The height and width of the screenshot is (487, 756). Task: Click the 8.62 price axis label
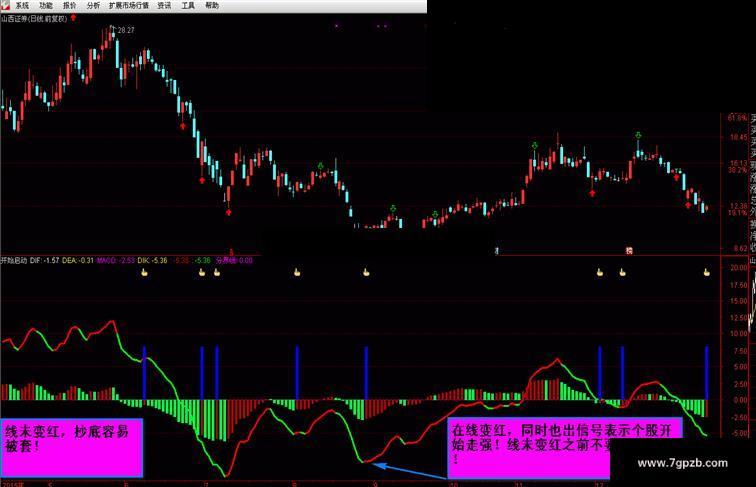point(740,249)
